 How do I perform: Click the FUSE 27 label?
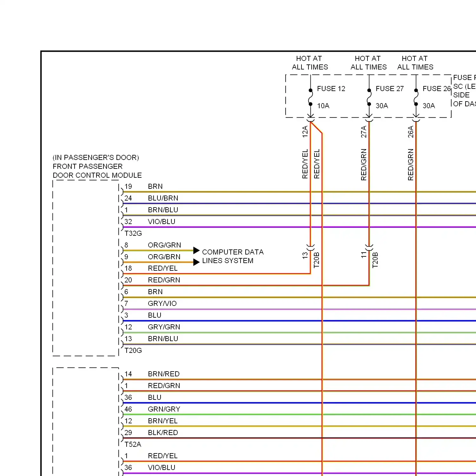click(x=390, y=89)
